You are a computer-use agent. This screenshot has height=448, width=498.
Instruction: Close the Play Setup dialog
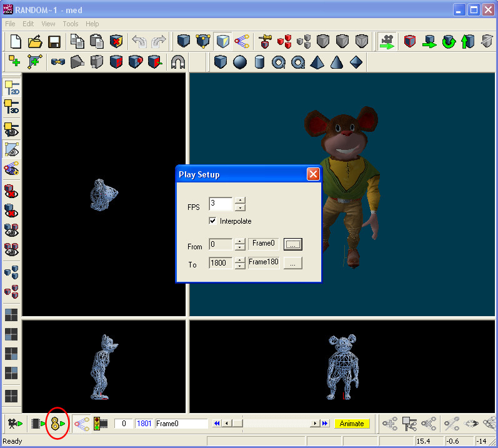313,174
